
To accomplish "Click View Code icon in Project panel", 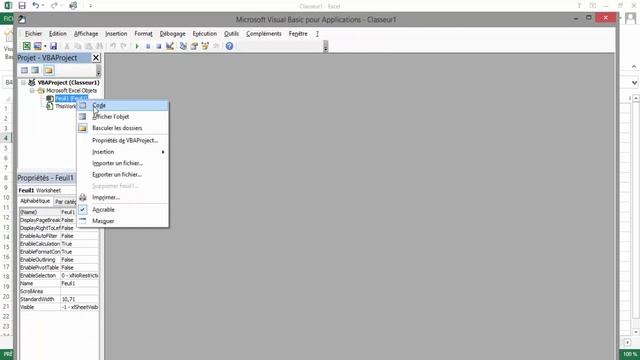I will [24, 70].
